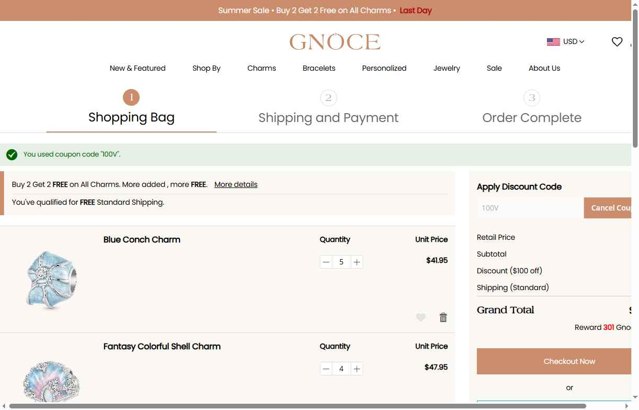
Task: Open the About Us menu
Action: pyautogui.click(x=544, y=68)
